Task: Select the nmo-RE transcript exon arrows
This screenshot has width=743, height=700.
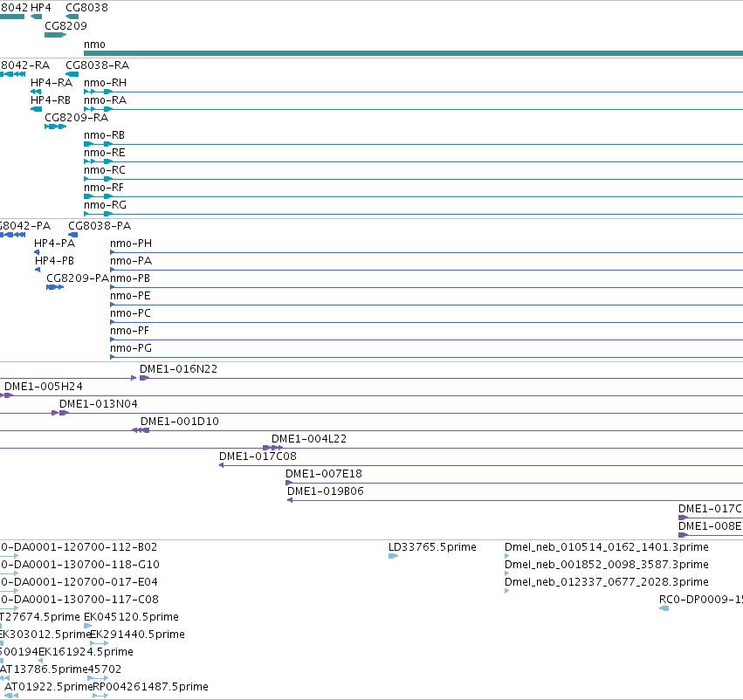Action: click(x=98, y=161)
